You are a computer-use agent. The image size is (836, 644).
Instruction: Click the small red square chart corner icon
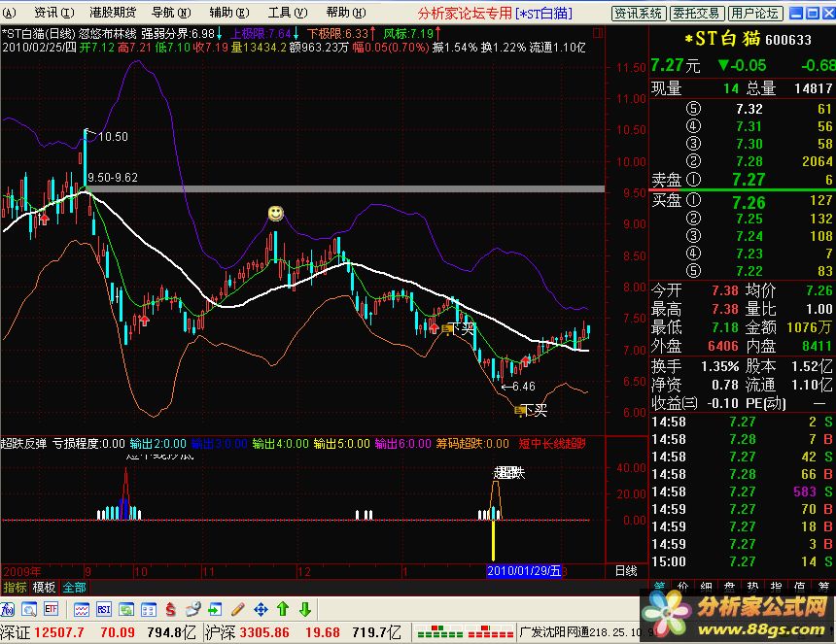[x=598, y=33]
